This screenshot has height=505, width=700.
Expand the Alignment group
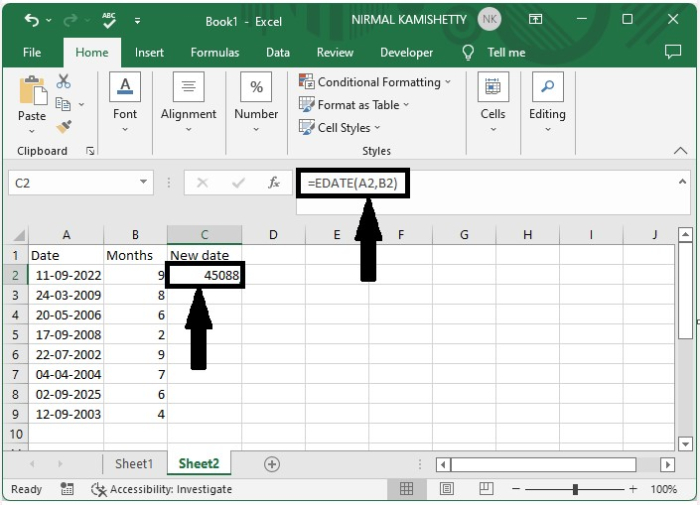188,103
